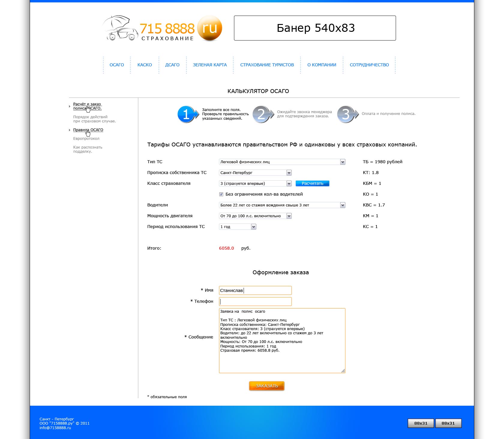Click the '* обязательные поля' note
Viewport: 504px width, 439px height.
tap(167, 397)
